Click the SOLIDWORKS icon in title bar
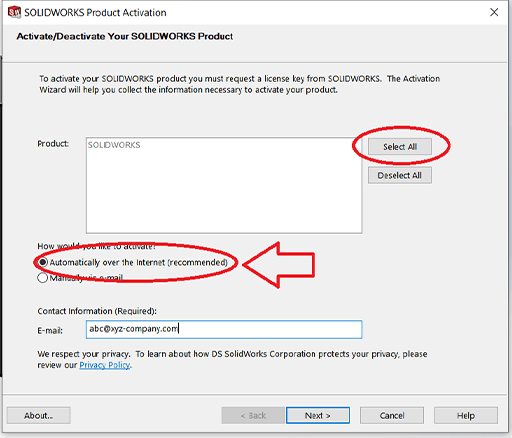The height and width of the screenshot is (438, 512). (14, 12)
